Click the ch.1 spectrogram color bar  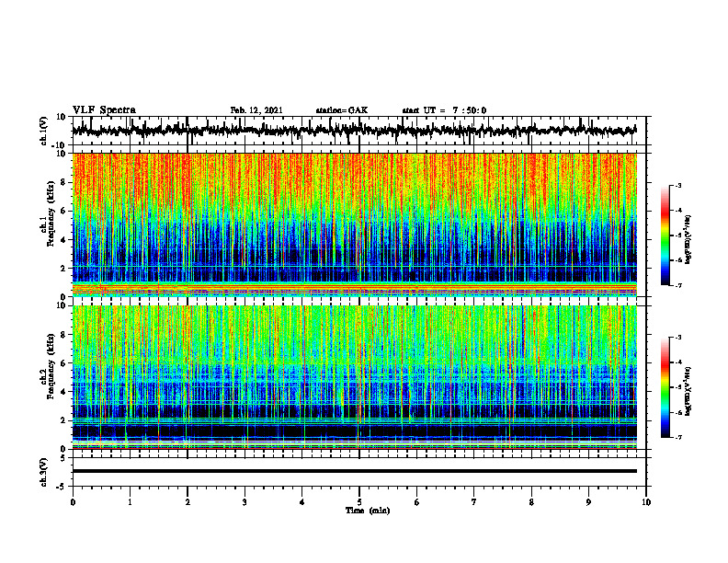pos(665,236)
